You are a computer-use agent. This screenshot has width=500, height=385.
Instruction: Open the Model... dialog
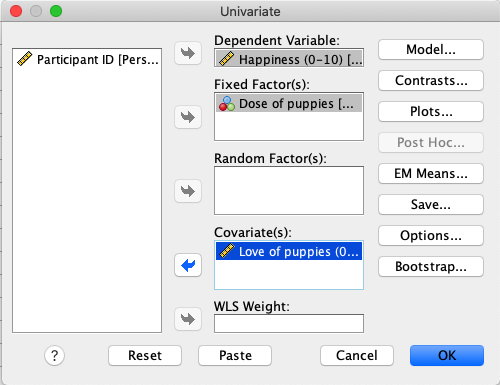point(431,50)
